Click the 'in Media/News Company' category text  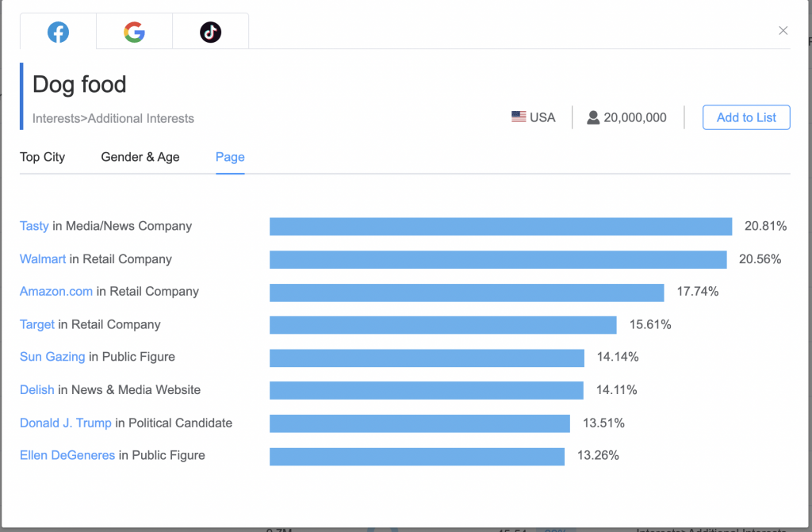coord(122,226)
